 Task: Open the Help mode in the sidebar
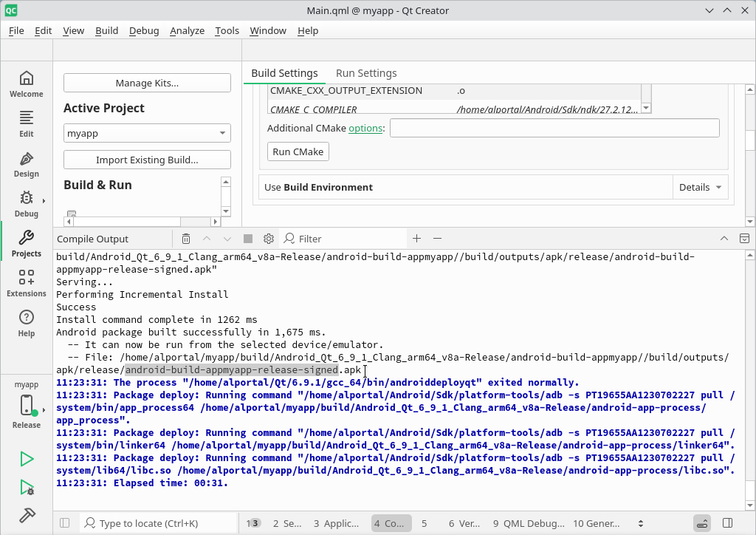coord(27,324)
